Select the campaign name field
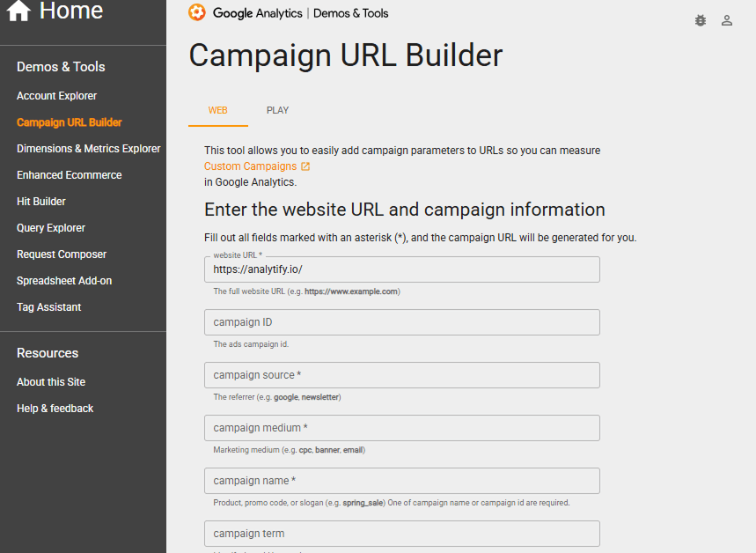Viewport: 756px width, 553px height. coord(402,481)
